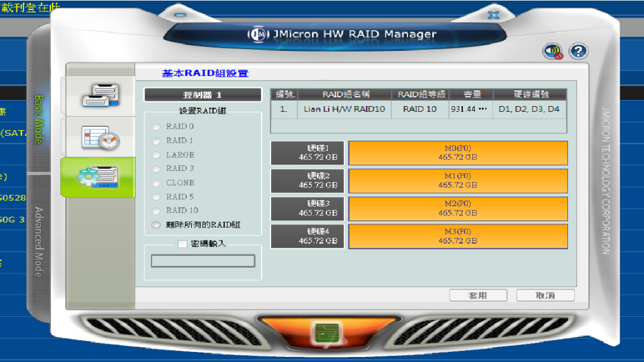This screenshot has width=644, height=362.
Task: Close the JMicron RAID Manager window
Action: (493, 16)
